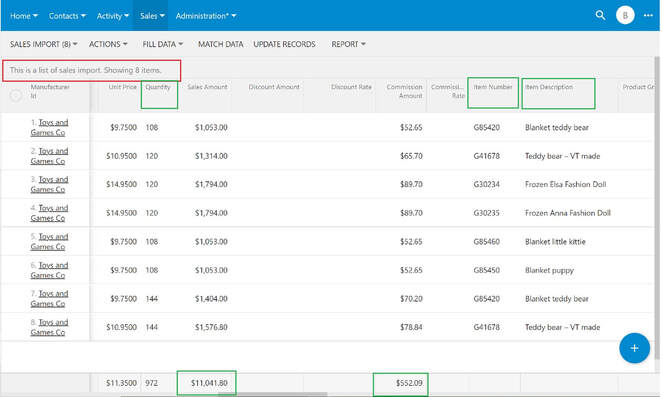Click the Match Data button
Viewport: 662px width, 397px height.
tap(220, 44)
